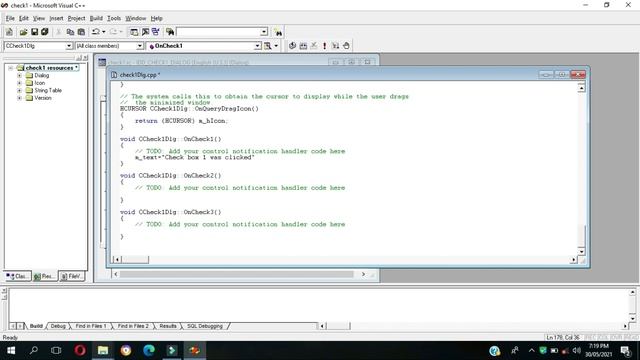Click the Execute Program exclamation icon
The image size is (640, 360).
click(x=324, y=46)
